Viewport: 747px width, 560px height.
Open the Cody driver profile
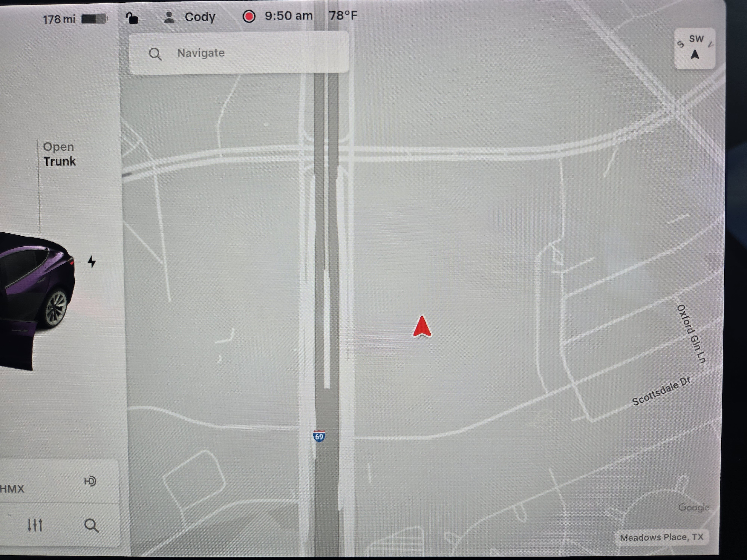[x=200, y=17]
